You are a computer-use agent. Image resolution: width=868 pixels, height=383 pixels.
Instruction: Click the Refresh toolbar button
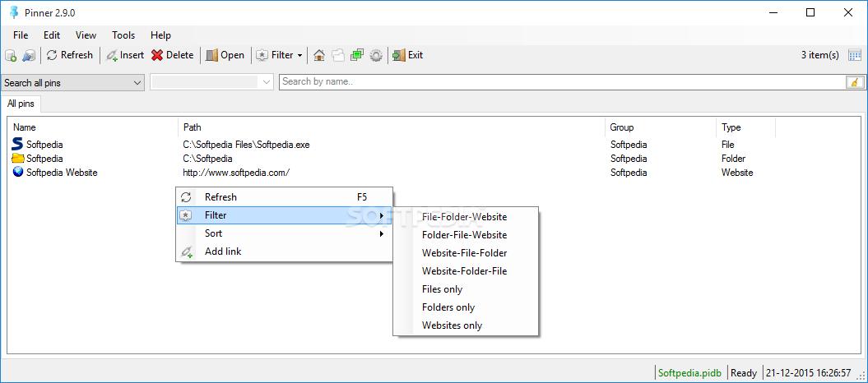point(70,55)
